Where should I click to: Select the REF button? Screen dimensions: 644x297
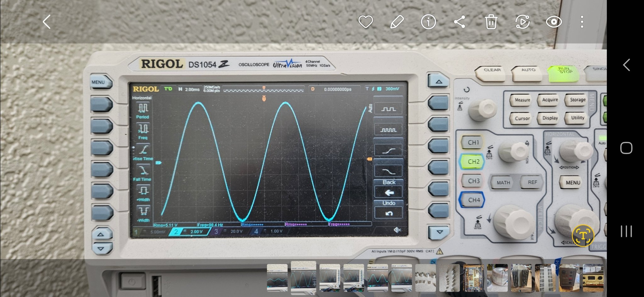[x=532, y=182]
